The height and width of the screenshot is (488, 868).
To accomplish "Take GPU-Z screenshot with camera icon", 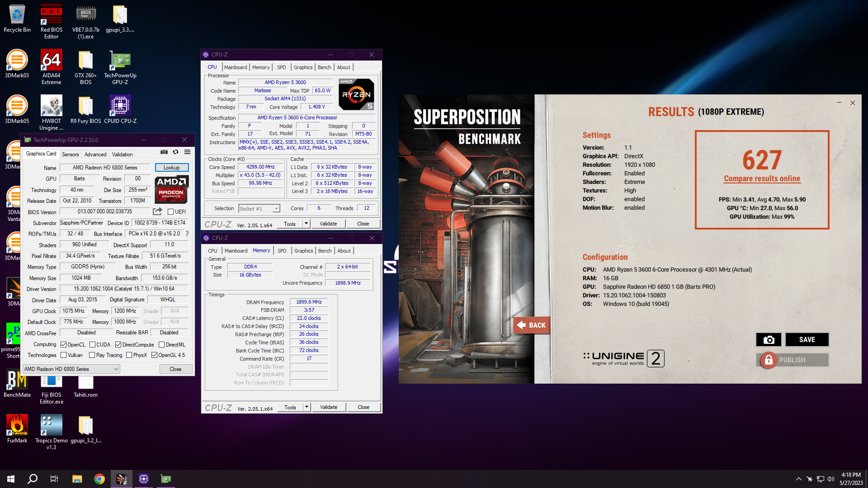I will tap(164, 152).
